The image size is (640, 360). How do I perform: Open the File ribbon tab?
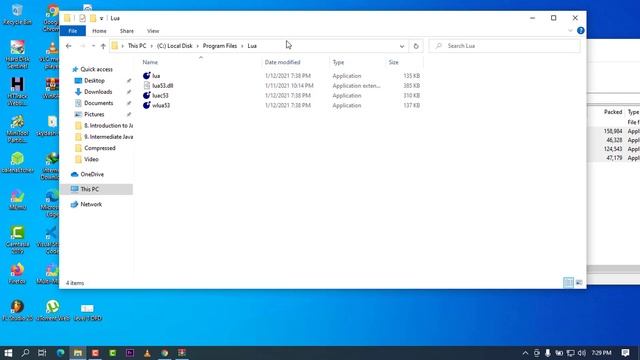coord(73,31)
